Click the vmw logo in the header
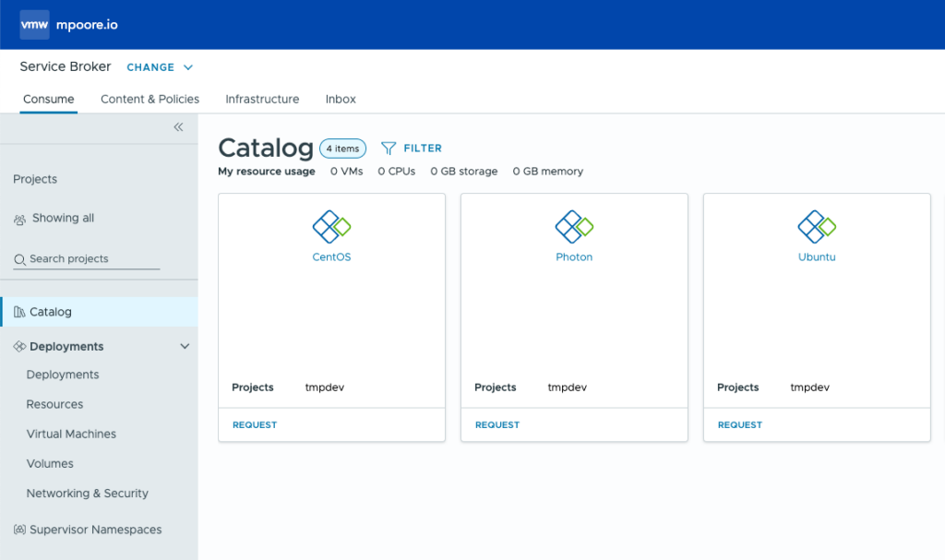Viewport: 945px width, 560px height. pos(34,24)
